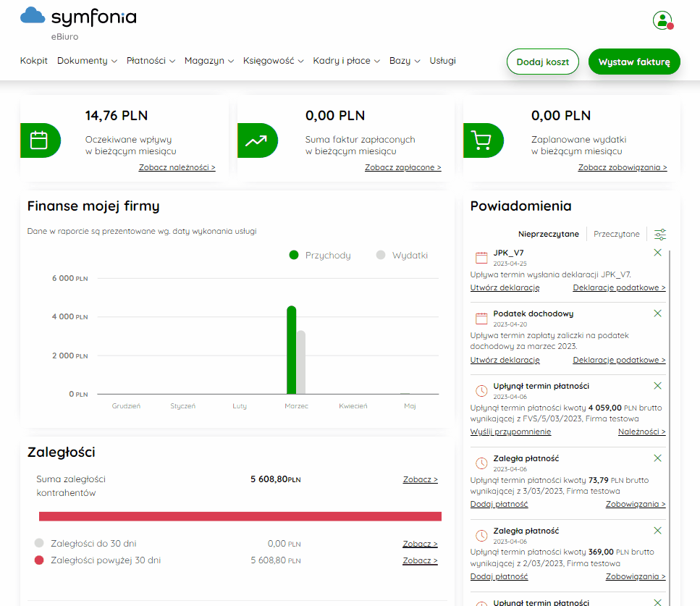Click clock icon next to first Upłynął termin płatności
This screenshot has width=700, height=606.
481,391
